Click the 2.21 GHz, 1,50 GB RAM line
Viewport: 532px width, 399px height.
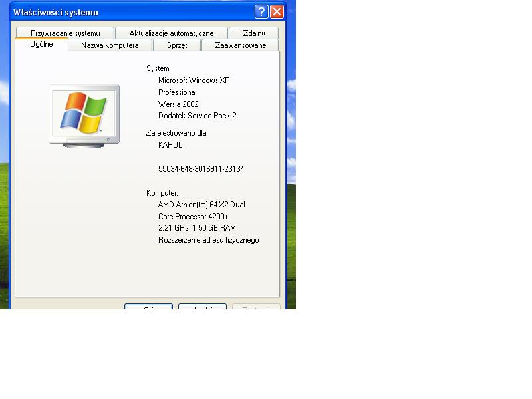[x=197, y=228]
